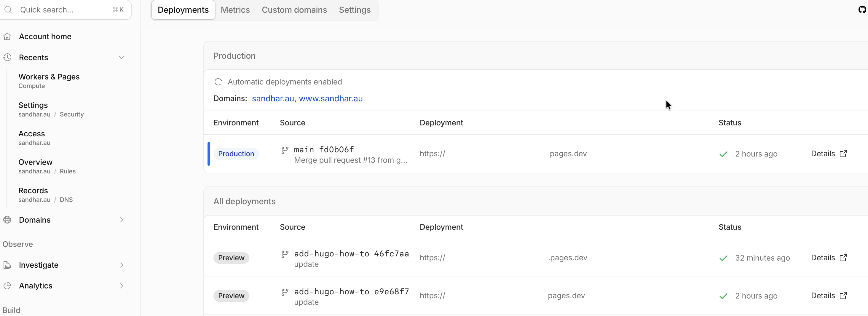Viewport: 868px width, 316px height.
Task: Click the Investigate document icon
Action: pos(7,265)
